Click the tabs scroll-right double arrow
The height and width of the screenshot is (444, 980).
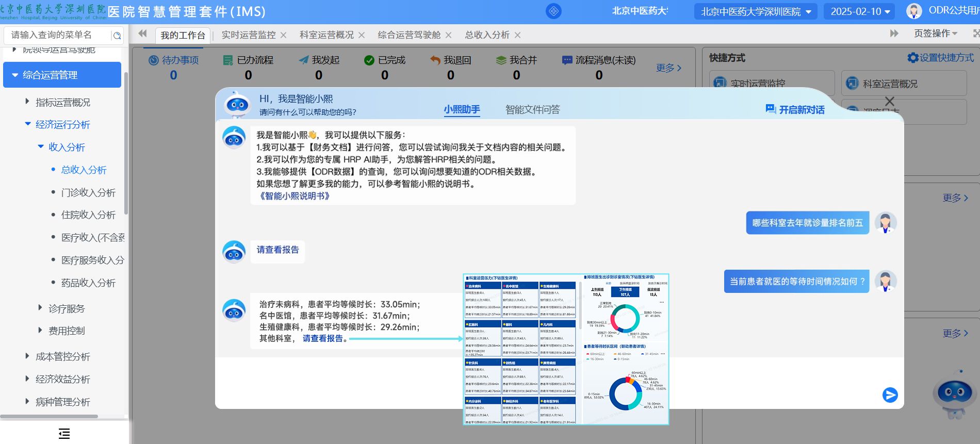894,34
